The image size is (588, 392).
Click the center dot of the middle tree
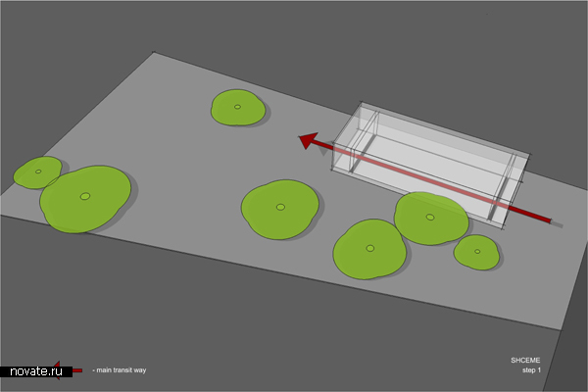tap(280, 207)
